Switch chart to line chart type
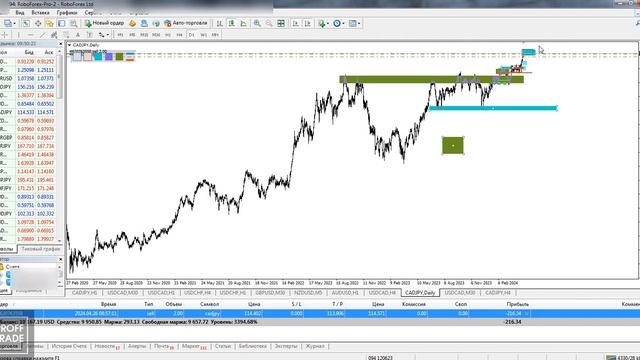This screenshot has height=360, width=640. coord(244,24)
